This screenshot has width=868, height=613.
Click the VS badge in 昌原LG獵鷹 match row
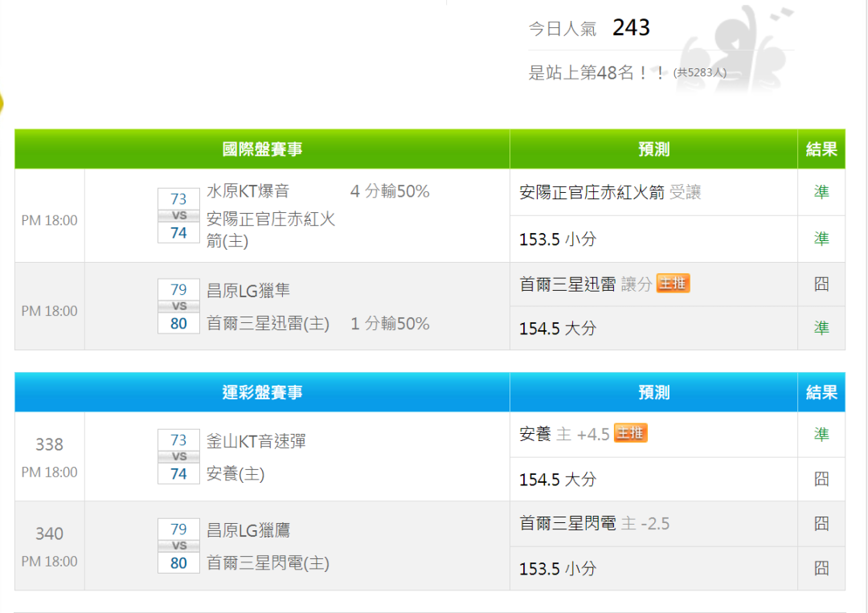click(178, 546)
